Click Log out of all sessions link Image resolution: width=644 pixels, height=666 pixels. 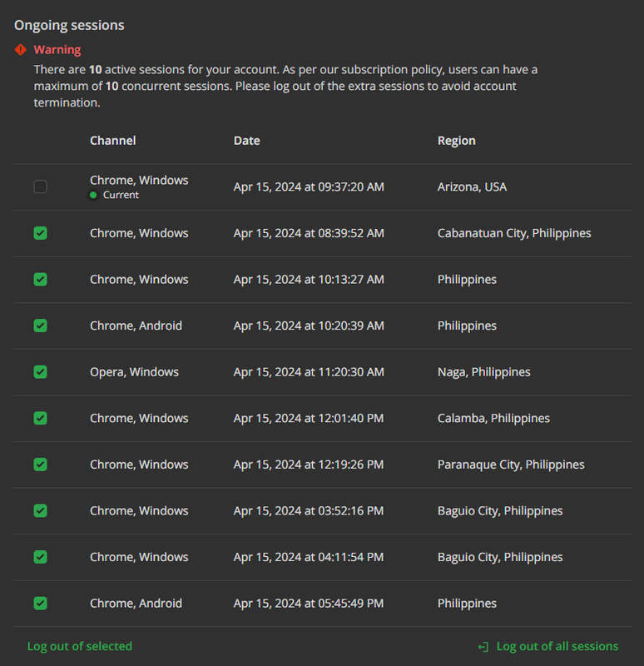point(557,646)
